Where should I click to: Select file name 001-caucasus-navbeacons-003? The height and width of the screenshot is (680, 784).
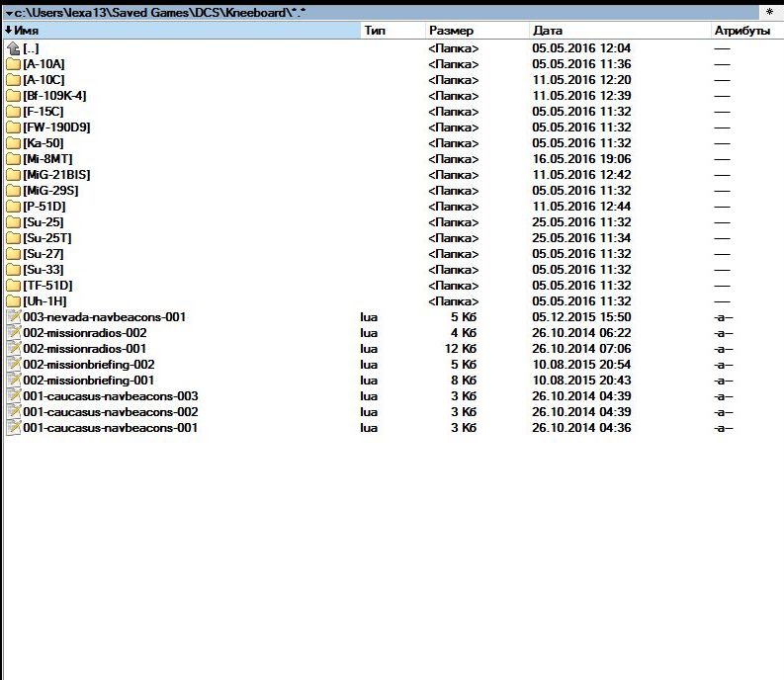pos(111,396)
